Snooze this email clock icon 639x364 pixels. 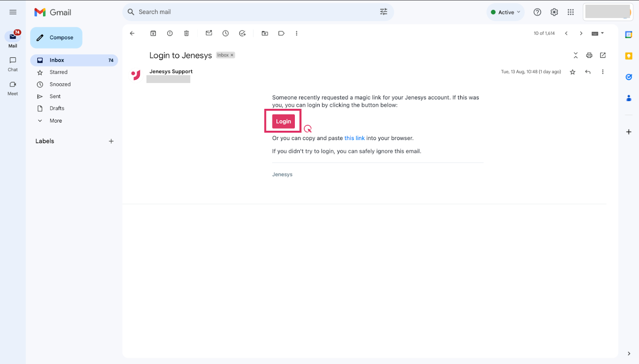pyautogui.click(x=226, y=34)
